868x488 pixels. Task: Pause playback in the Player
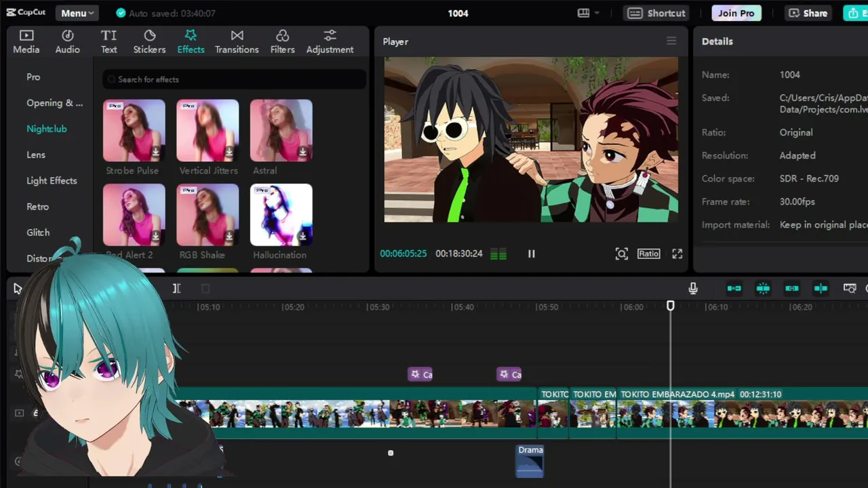(x=532, y=253)
